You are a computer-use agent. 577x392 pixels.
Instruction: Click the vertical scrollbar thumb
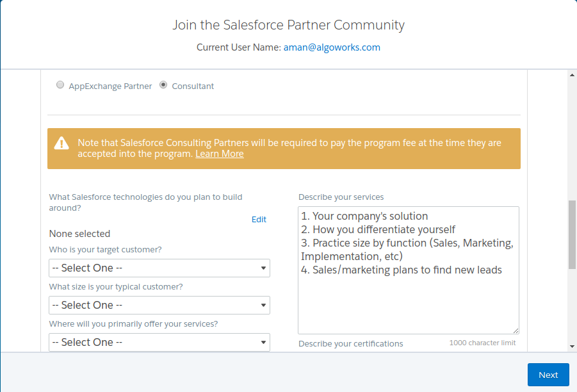tap(572, 234)
